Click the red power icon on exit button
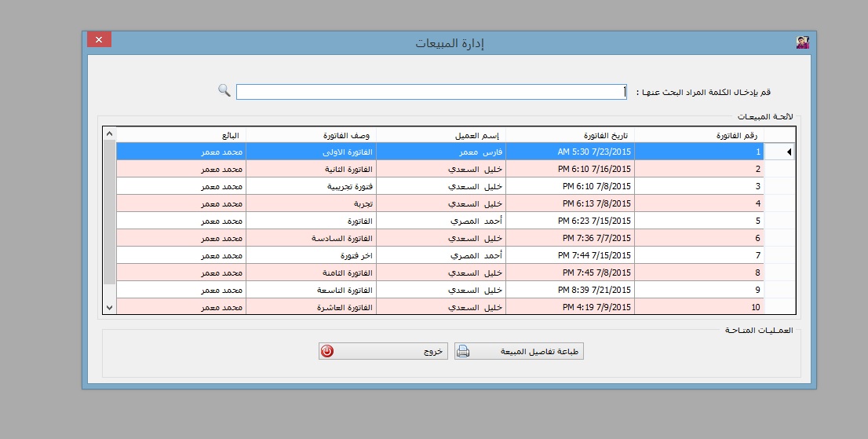Image resolution: width=868 pixels, height=439 pixels. [327, 352]
